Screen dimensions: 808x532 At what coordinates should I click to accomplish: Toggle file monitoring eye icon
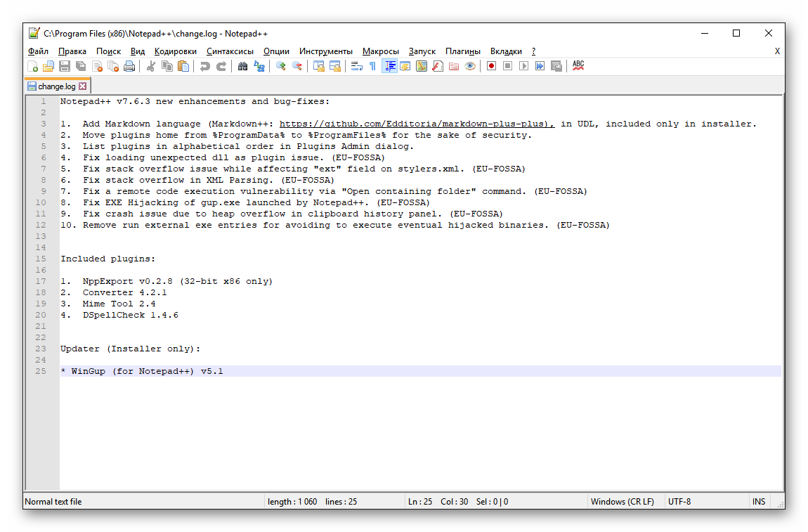[x=470, y=66]
